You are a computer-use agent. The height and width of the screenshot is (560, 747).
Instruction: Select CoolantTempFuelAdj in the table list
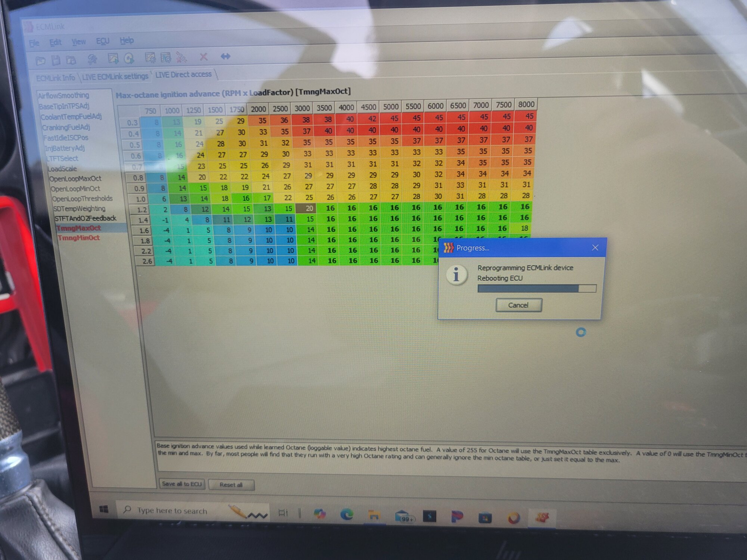tap(71, 117)
